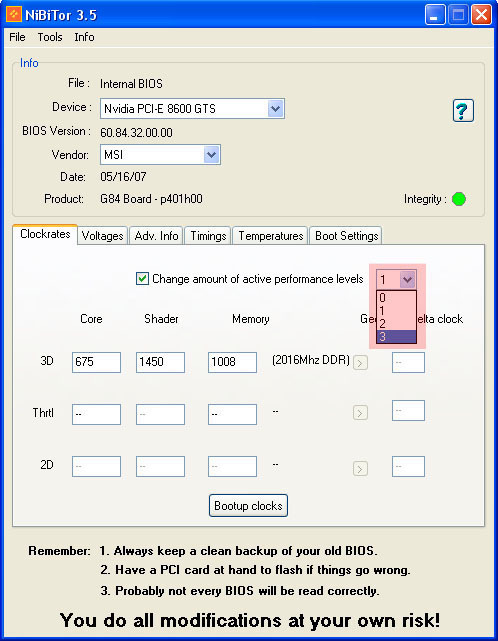Click the 3D Core clock field showing 675
Screen dimensions: 498x641
pyautogui.click(x=96, y=362)
